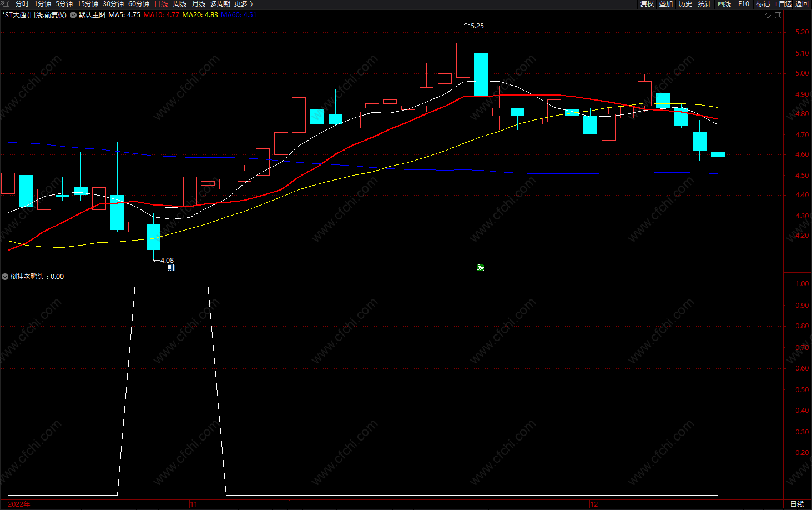Open the 默认主图 main chart dropdown arrow
Screen dimensions: 812x510
coord(73,15)
